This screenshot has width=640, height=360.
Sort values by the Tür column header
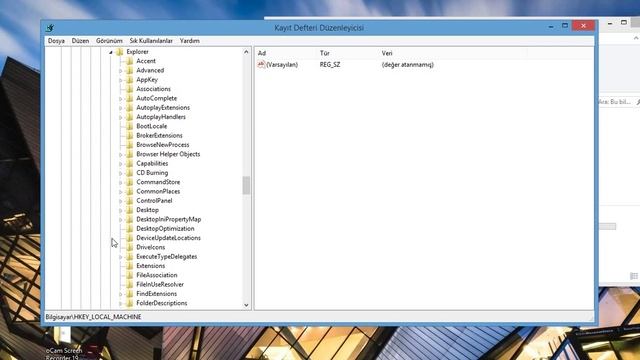point(349,53)
